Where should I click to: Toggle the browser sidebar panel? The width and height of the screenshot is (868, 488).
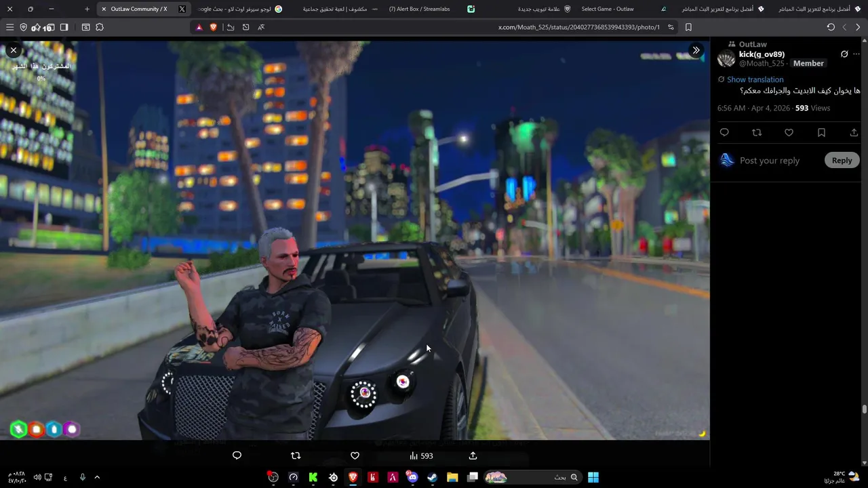[64, 27]
